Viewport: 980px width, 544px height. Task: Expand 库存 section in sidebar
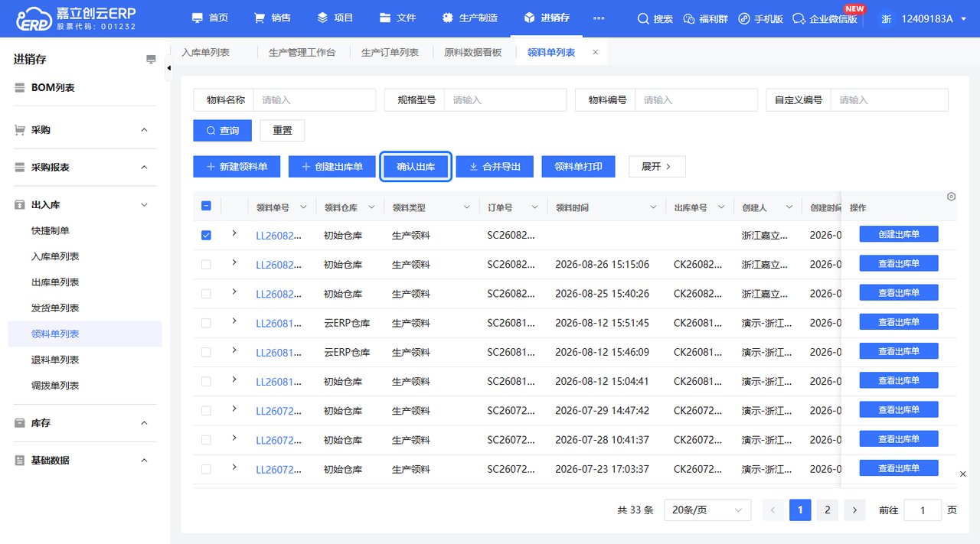click(144, 423)
